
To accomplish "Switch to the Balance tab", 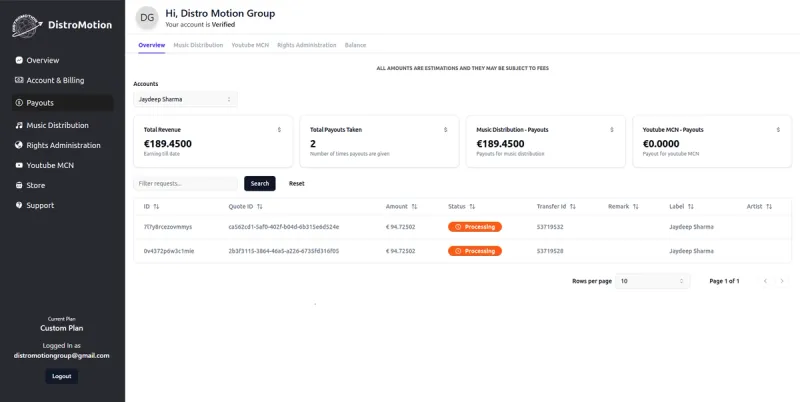I will point(355,45).
